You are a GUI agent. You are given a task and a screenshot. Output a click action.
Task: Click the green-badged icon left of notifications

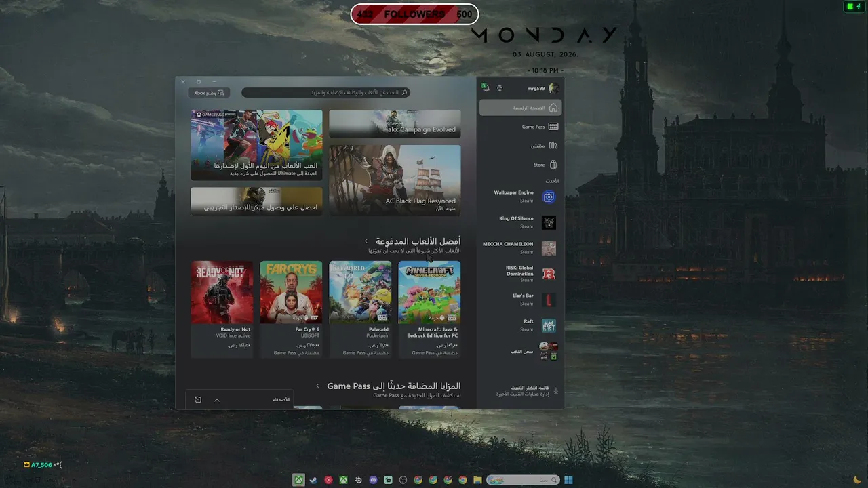486,87
